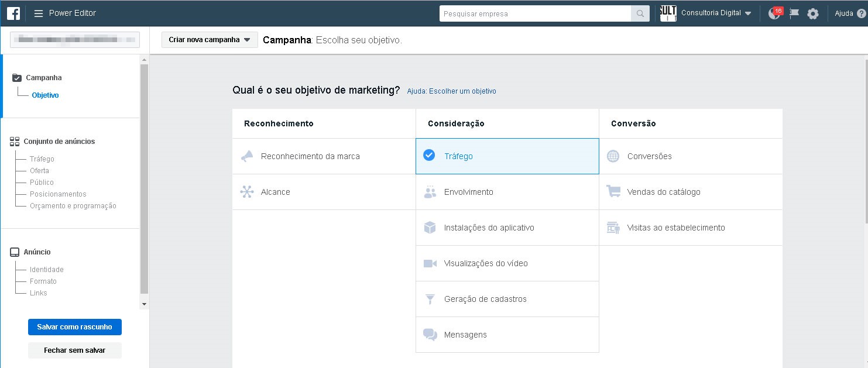The image size is (868, 368).
Task: Select Links under Anúncio
Action: point(39,293)
